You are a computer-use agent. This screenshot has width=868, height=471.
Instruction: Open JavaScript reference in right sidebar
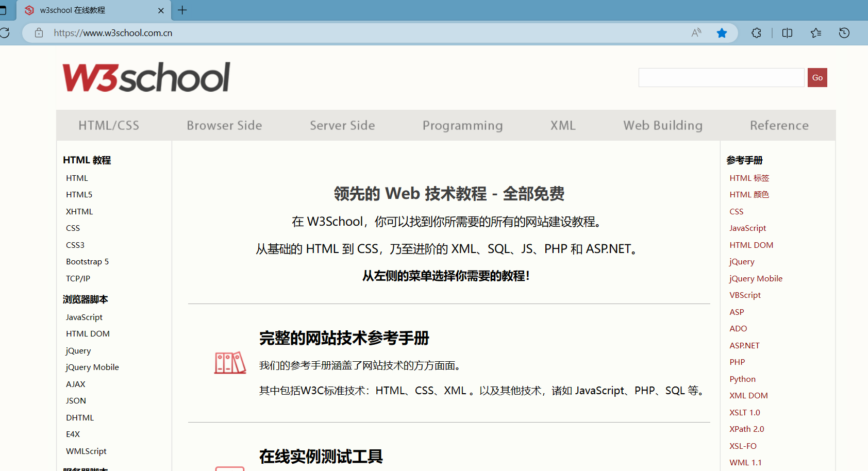click(747, 228)
